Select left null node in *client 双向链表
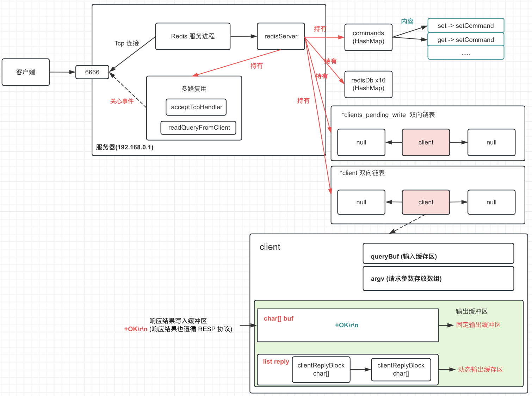 [x=361, y=202]
